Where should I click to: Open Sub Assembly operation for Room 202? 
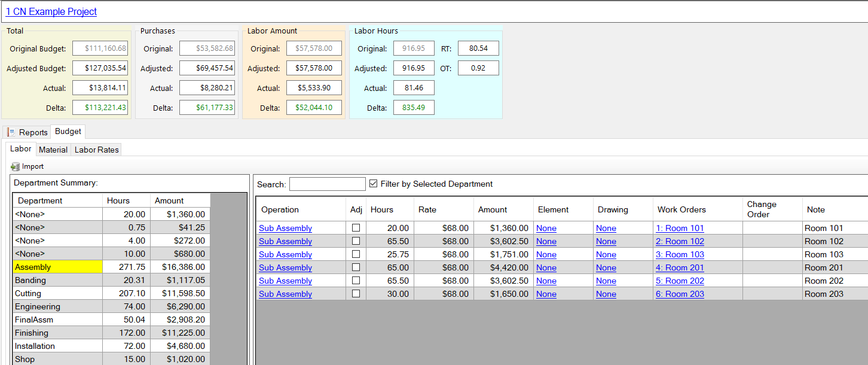(285, 281)
